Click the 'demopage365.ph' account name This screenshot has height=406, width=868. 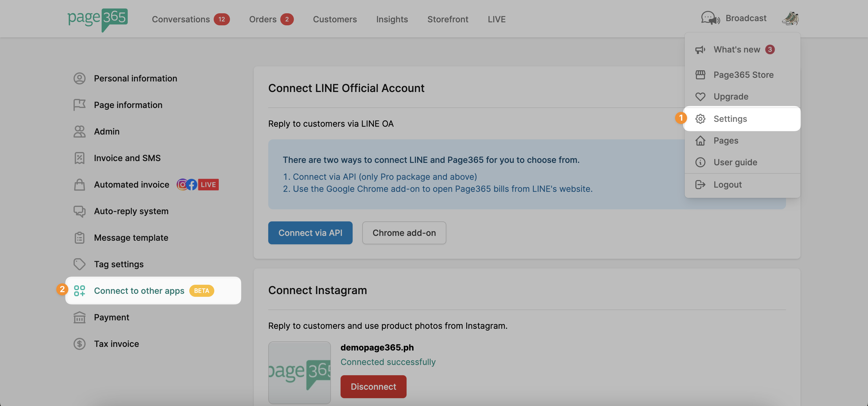[x=377, y=347]
